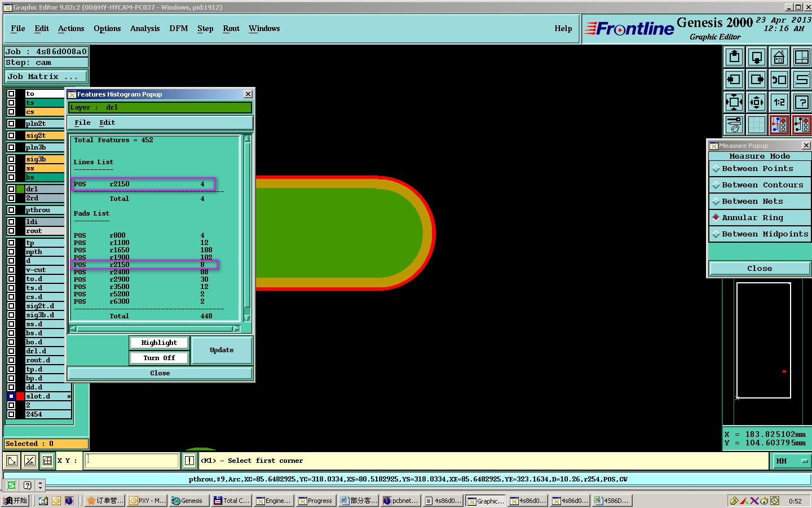Screen dimensions: 812x508
Task: Close the Features Histogram Popup via Close button
Action: coord(160,373)
